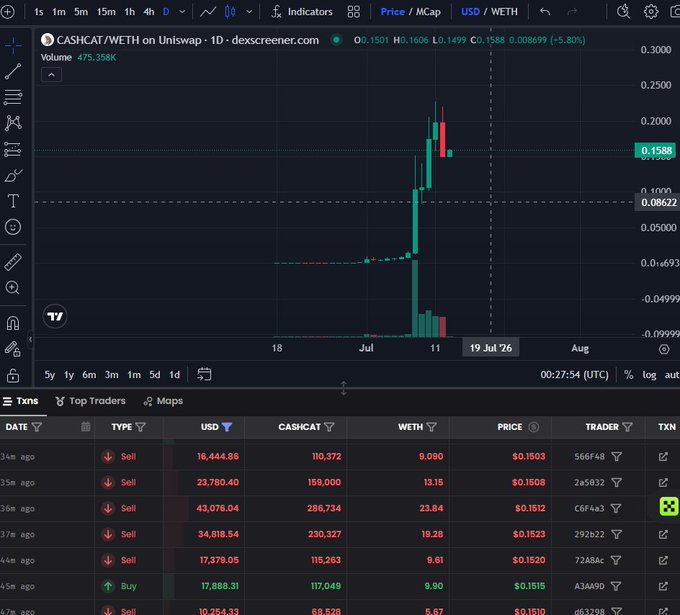
Task: Set the 5m timeframe
Action: pyautogui.click(x=81, y=12)
